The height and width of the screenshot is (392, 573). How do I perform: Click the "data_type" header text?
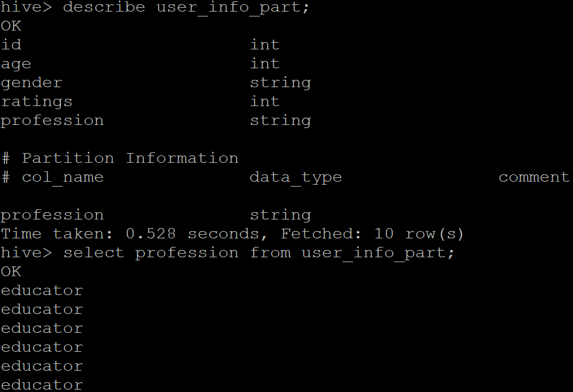pyautogui.click(x=296, y=177)
